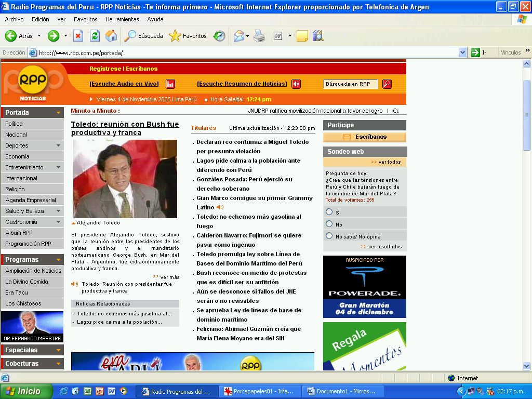Image resolution: width=532 pixels, height=399 pixels.
Task: Click the red RPP search magnifier icon
Action: pos(387,84)
